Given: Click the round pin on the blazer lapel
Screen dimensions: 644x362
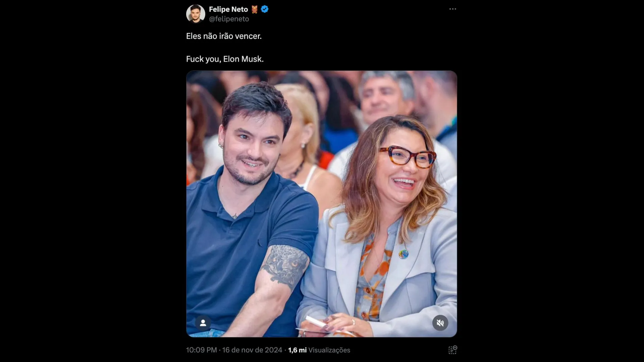Looking at the screenshot, I should pos(404,254).
